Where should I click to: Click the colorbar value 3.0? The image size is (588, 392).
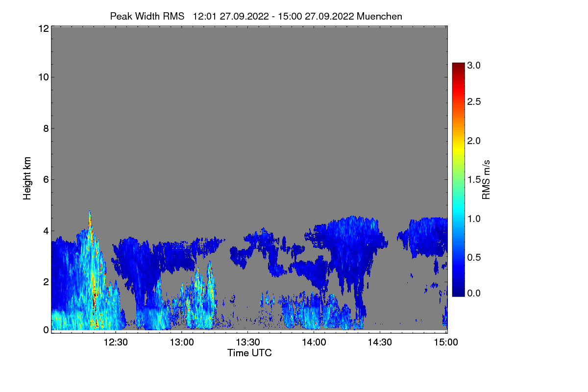click(x=474, y=65)
